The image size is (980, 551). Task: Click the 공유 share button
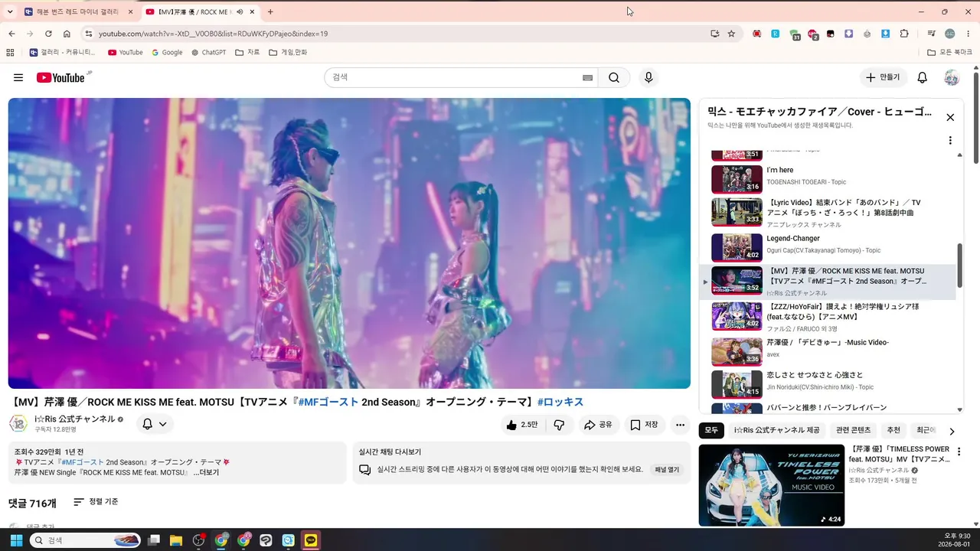click(x=598, y=425)
